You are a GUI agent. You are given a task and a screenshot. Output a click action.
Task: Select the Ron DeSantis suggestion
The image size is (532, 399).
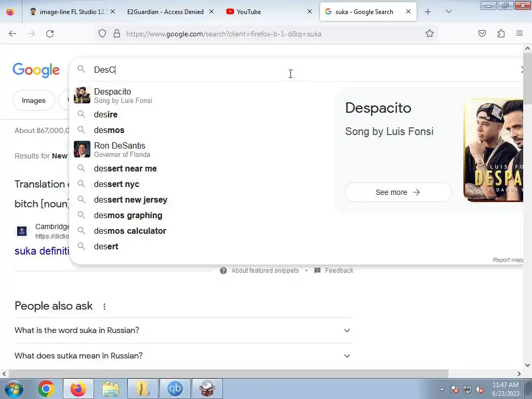204,150
